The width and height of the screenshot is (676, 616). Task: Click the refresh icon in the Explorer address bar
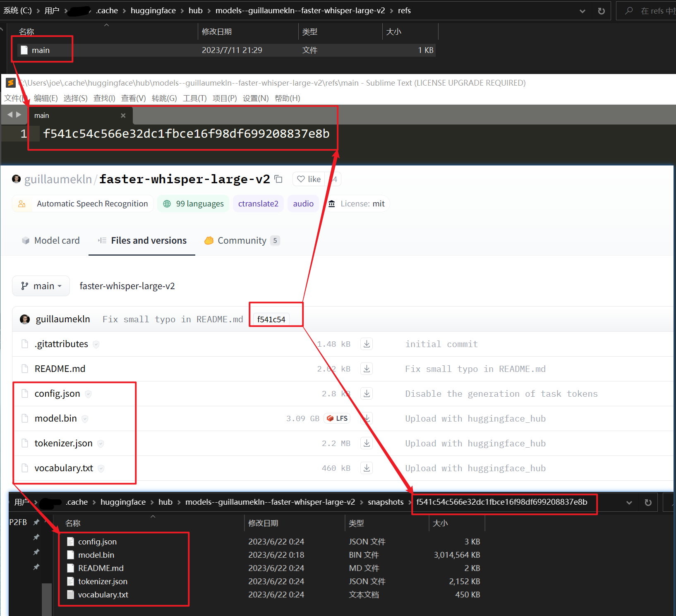click(601, 11)
